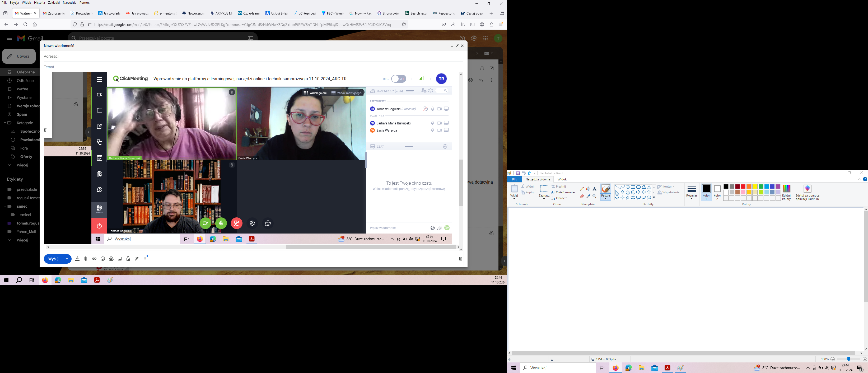Insert files using the Drive icon in compose
The width and height of the screenshot is (868, 373).
tap(111, 258)
